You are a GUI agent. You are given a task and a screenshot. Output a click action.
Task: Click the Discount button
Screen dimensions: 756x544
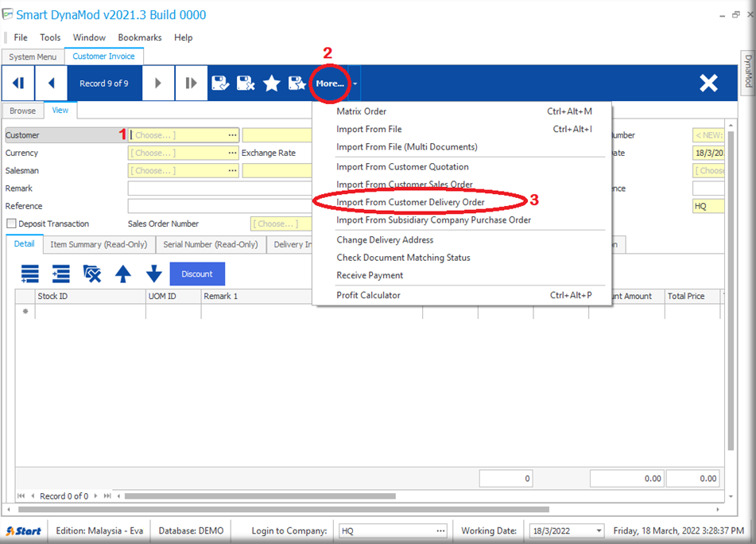click(197, 274)
